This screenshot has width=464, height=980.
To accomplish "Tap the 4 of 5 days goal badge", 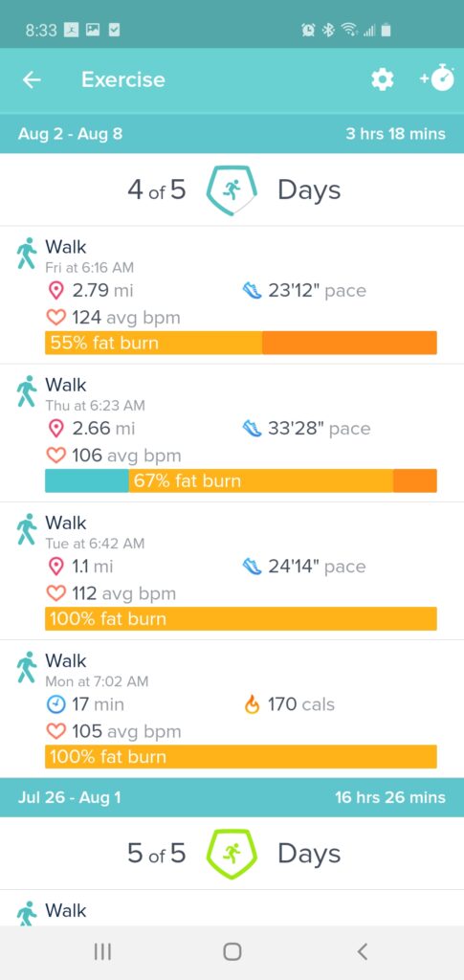I will click(x=232, y=190).
